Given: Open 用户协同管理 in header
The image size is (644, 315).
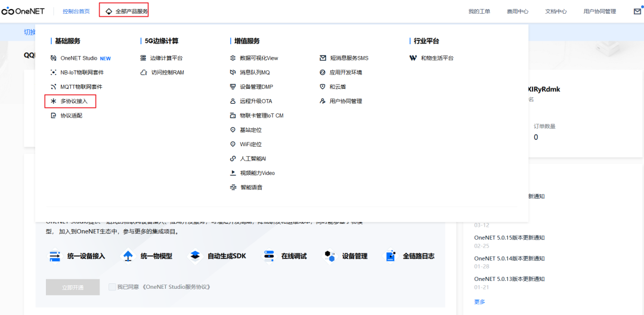Looking at the screenshot, I should pos(600,11).
